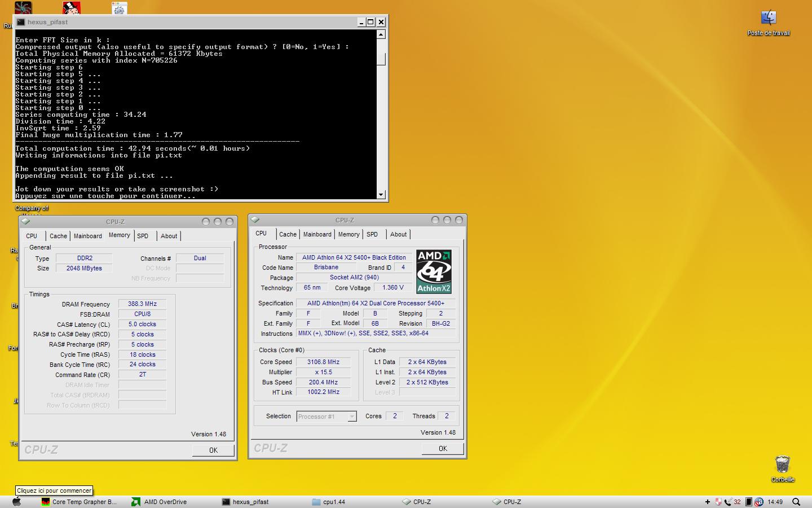Click FSB:DRAM value CPU/8
812x508 pixels.
tap(143, 314)
